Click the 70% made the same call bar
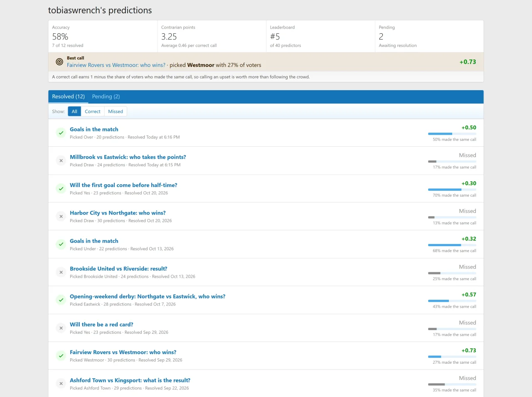This screenshot has width=532, height=397. point(452,190)
